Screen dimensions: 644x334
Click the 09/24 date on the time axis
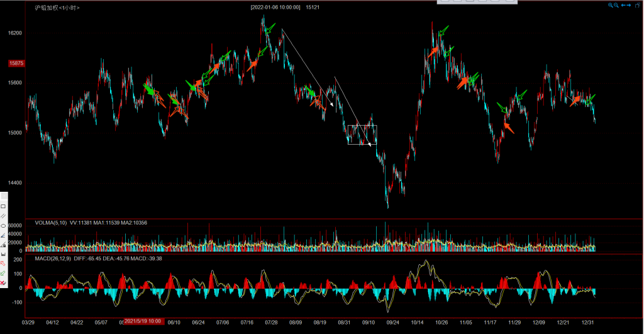pyautogui.click(x=392, y=322)
